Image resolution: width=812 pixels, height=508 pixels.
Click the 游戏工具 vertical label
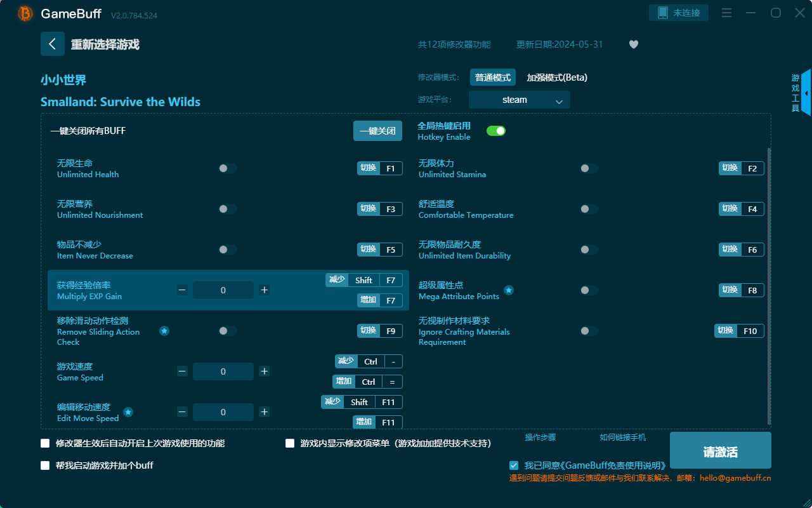click(x=796, y=93)
